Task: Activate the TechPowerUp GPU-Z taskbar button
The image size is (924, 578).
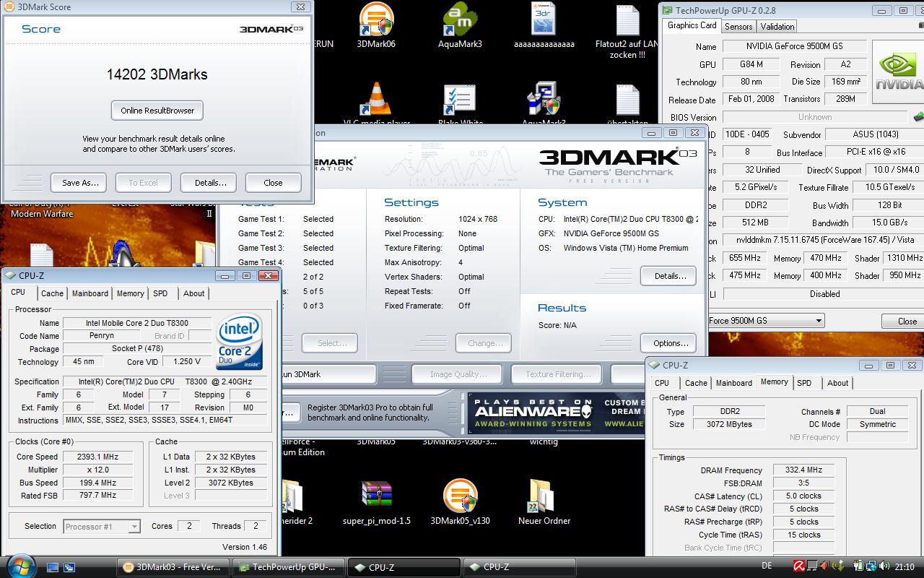Action: tap(288, 567)
